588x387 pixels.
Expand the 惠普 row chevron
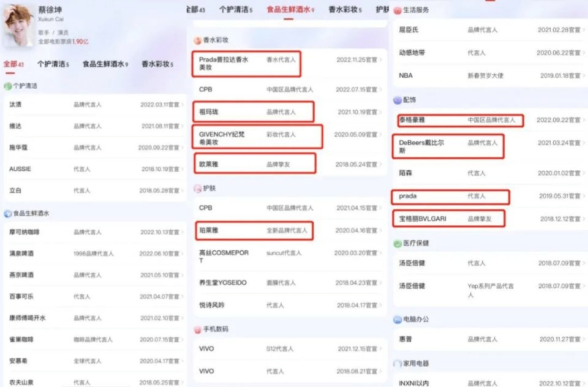[x=584, y=339]
